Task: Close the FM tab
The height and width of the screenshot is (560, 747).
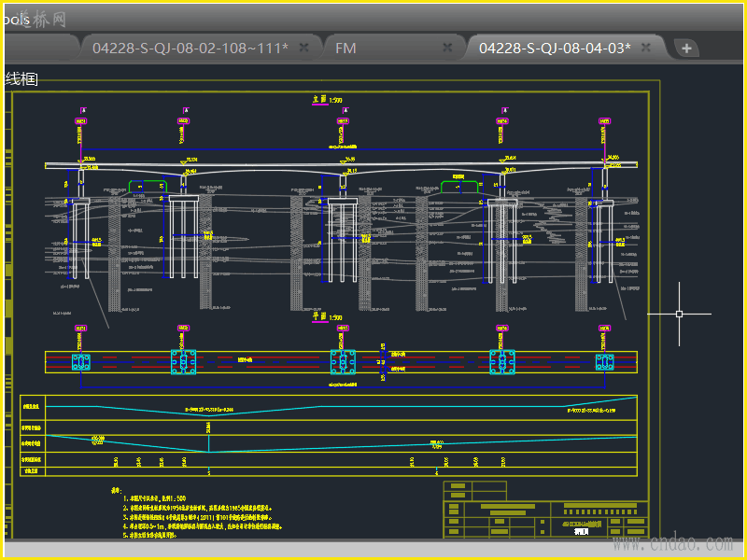Action: pos(447,48)
